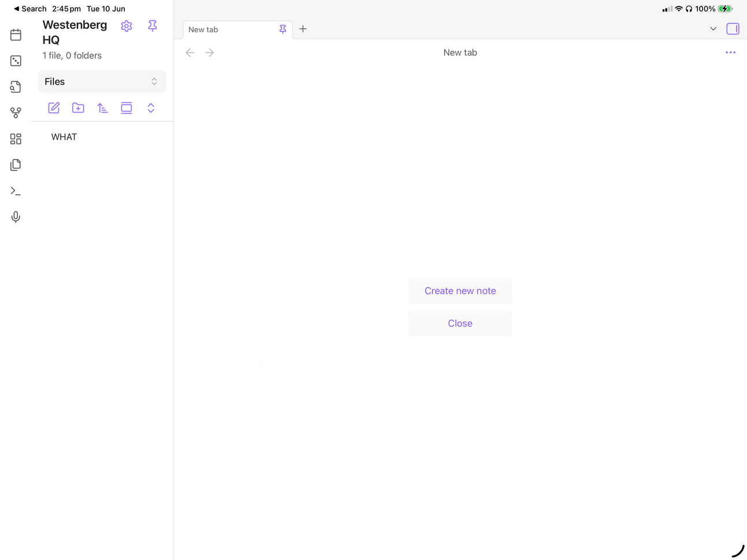This screenshot has height=560, width=747.
Task: Open the more options three-dot menu
Action: [x=730, y=53]
